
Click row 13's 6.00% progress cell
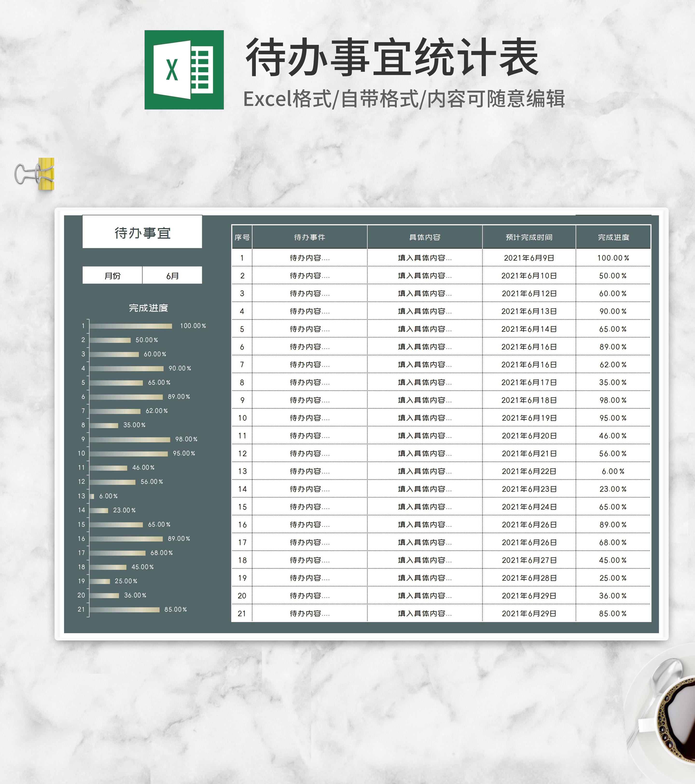(x=613, y=471)
